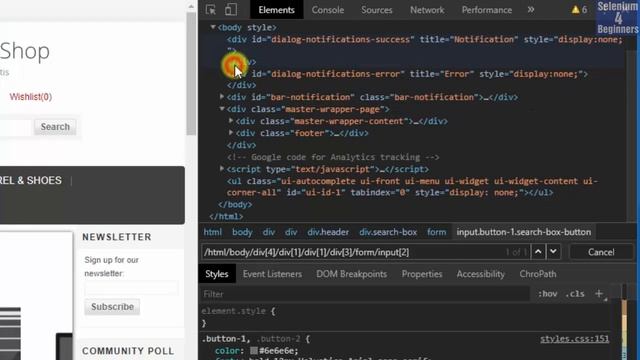
Task: Open the ChroPath pane tab
Action: pos(538,274)
